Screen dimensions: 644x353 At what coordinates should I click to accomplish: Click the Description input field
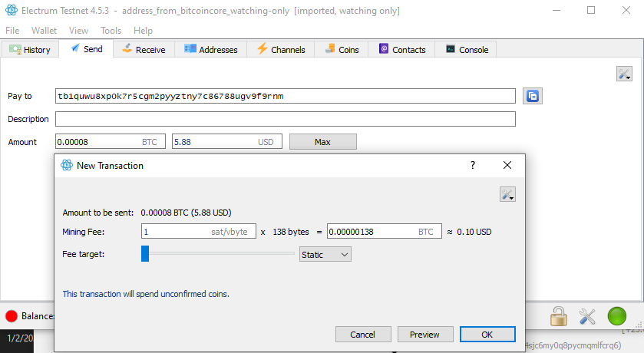[x=285, y=119]
